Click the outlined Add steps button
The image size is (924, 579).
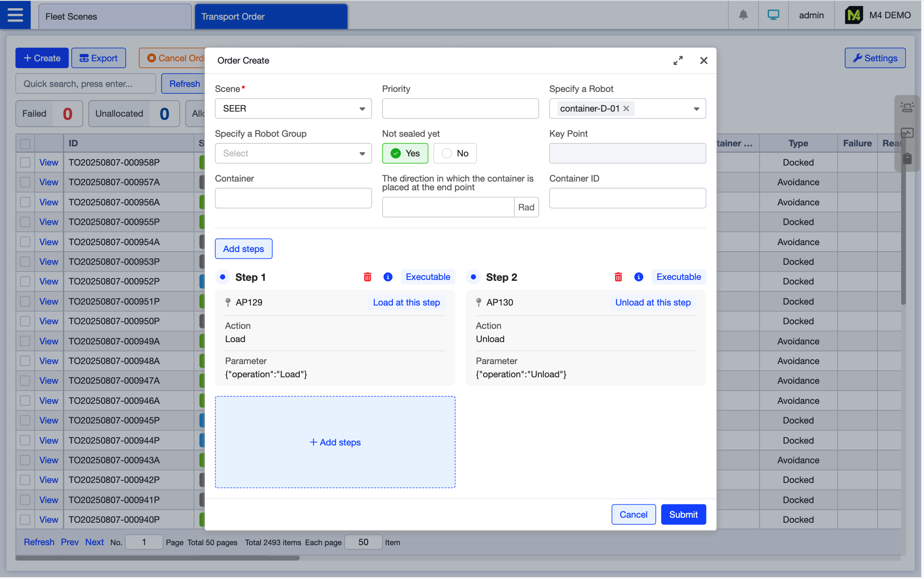click(244, 249)
